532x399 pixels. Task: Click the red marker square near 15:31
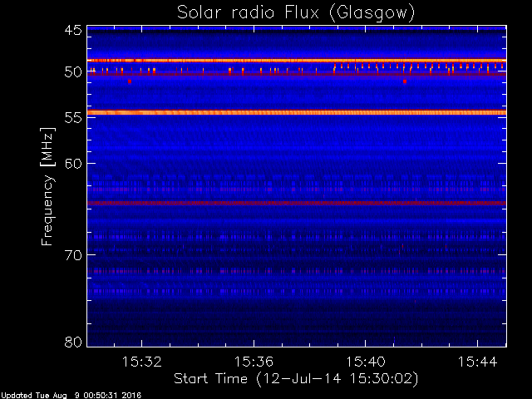130,81
